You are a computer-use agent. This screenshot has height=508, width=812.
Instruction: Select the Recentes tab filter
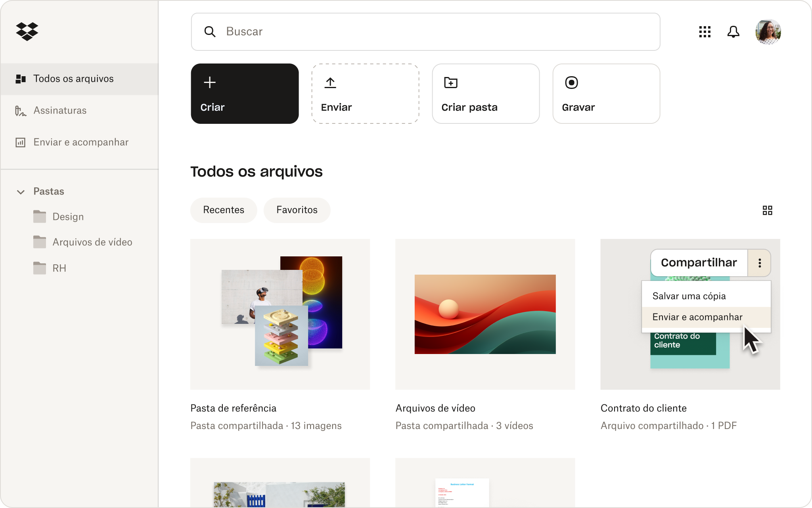[224, 210]
